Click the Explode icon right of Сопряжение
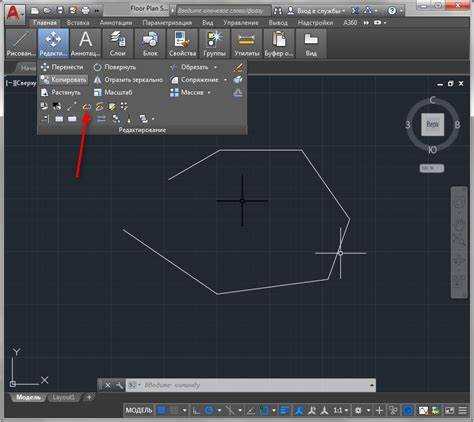Image resolution: width=474 pixels, height=422 pixels. (238, 80)
